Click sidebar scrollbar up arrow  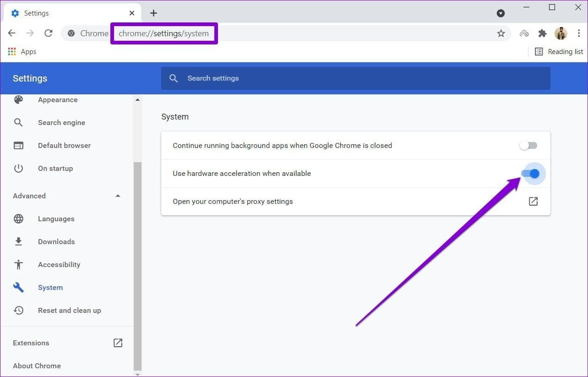pyautogui.click(x=137, y=99)
